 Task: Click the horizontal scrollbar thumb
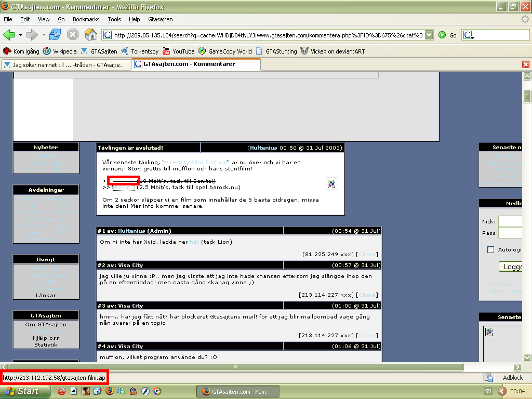pos(236,367)
